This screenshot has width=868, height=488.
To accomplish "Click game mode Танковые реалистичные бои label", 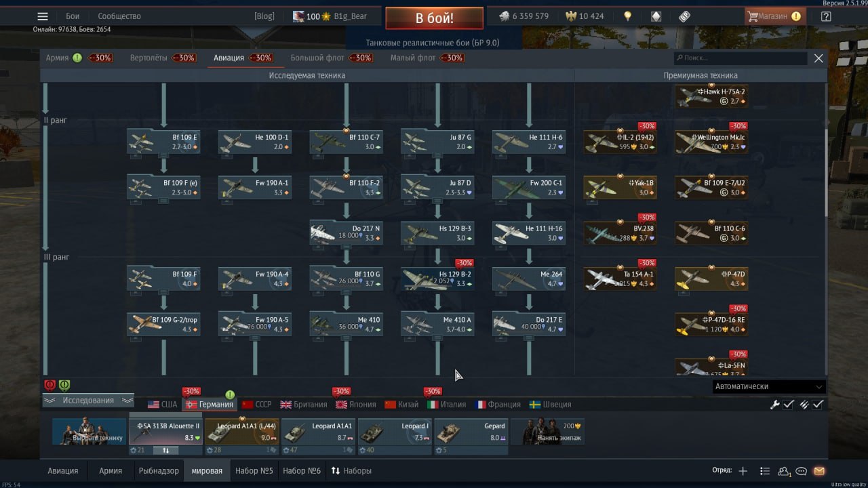I will (432, 43).
